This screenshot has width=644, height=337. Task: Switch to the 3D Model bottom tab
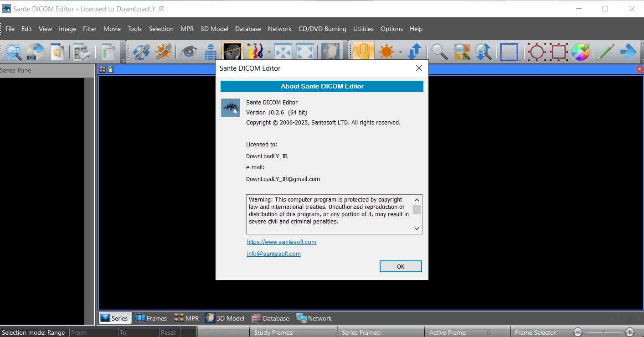[225, 318]
